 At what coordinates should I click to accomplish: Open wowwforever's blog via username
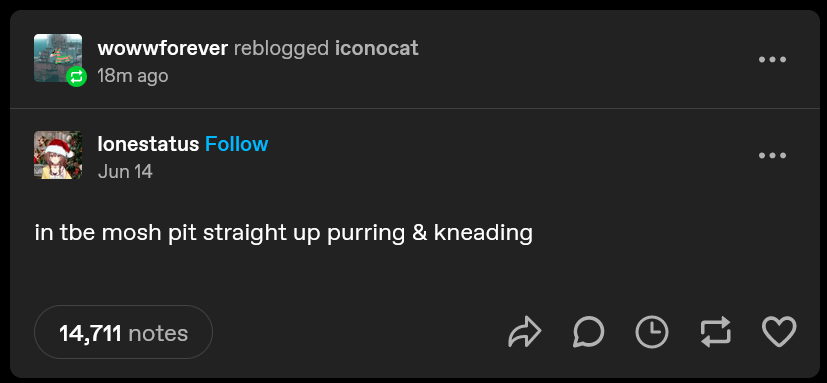(162, 49)
